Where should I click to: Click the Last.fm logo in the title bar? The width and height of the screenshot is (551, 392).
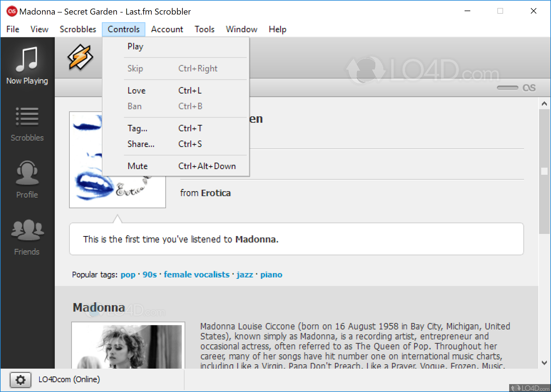[x=12, y=11]
